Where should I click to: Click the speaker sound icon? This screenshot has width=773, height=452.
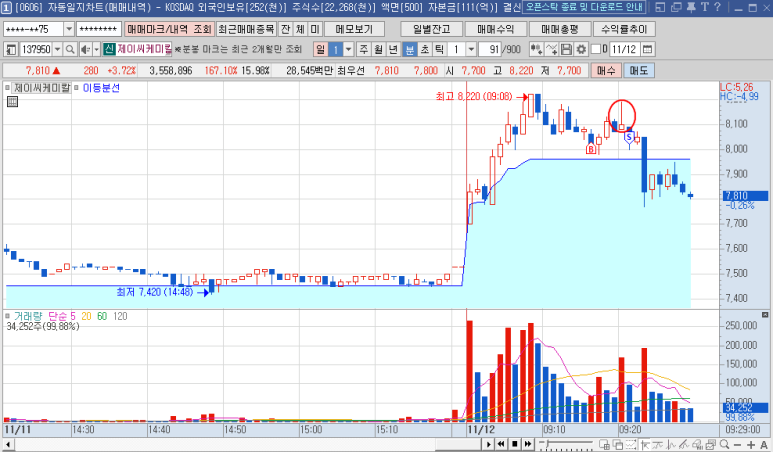pyautogui.click(x=85, y=49)
